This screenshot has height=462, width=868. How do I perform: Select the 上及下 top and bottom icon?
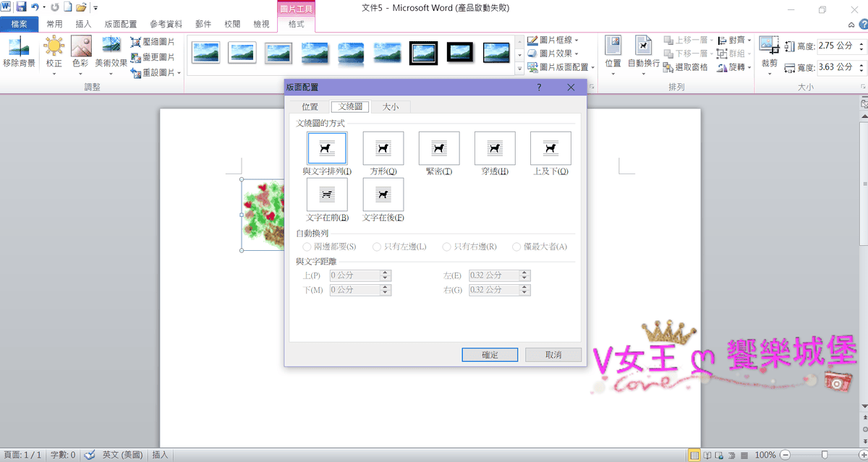point(550,148)
